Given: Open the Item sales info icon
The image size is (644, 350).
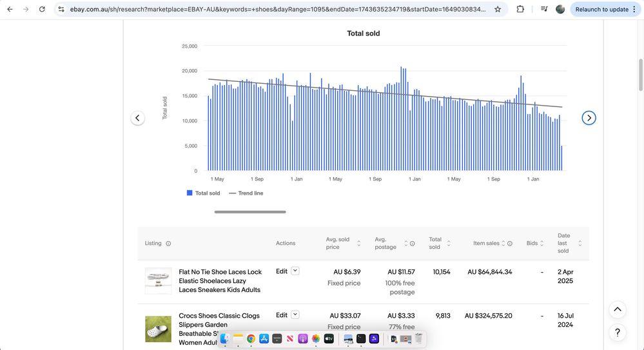Looking at the screenshot, I should pyautogui.click(x=510, y=243).
